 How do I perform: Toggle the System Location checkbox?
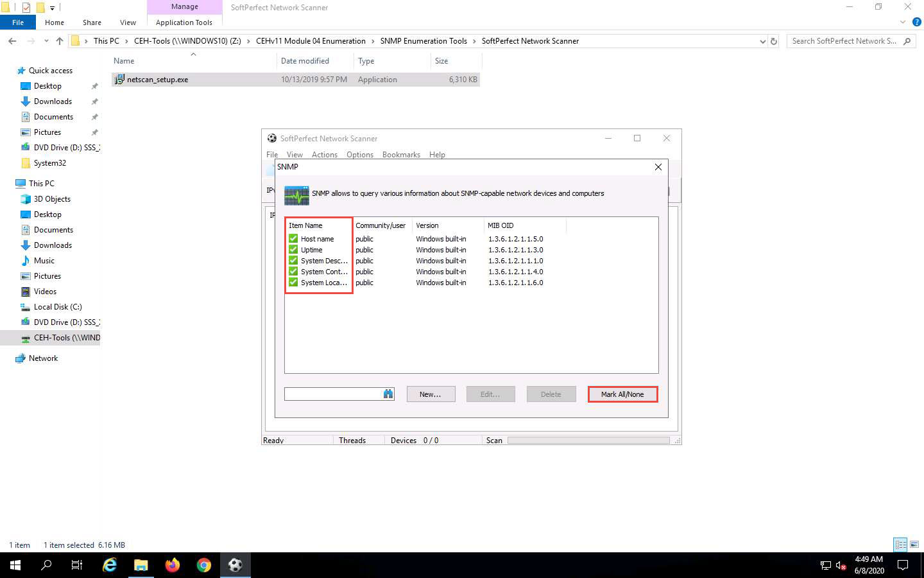click(x=293, y=283)
